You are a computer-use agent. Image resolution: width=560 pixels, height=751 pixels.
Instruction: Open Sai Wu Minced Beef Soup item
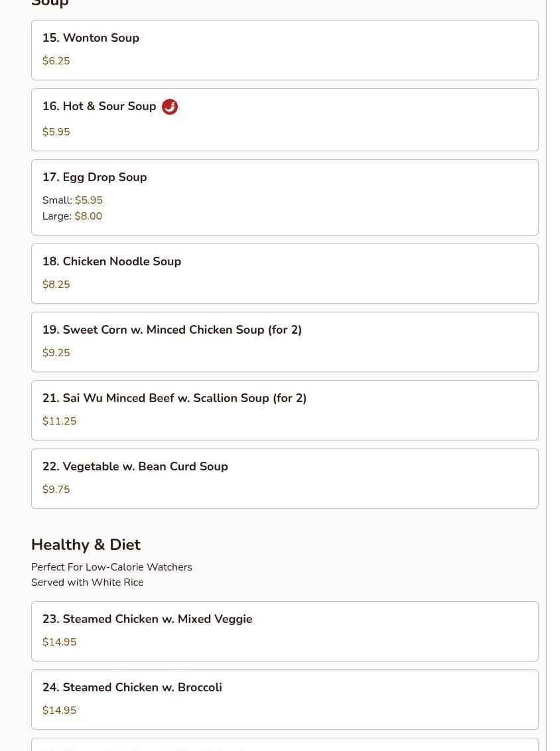click(175, 398)
